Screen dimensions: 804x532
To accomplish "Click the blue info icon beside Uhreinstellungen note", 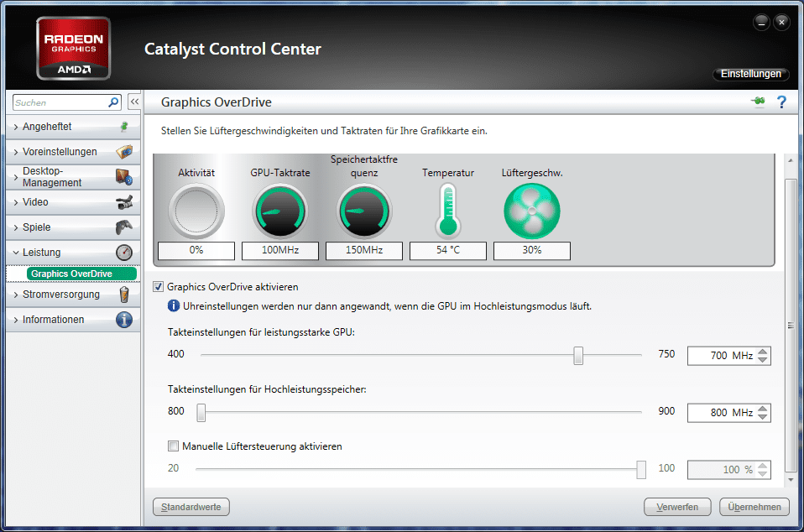I will point(174,306).
